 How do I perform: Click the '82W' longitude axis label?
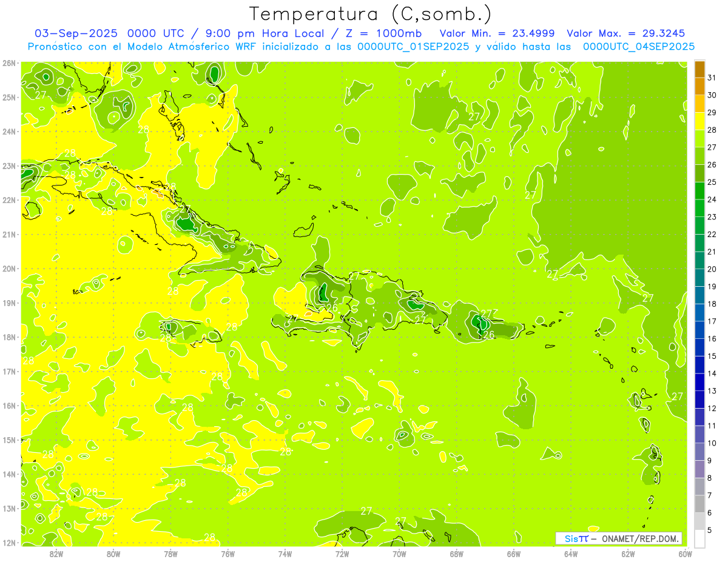pos(56,553)
